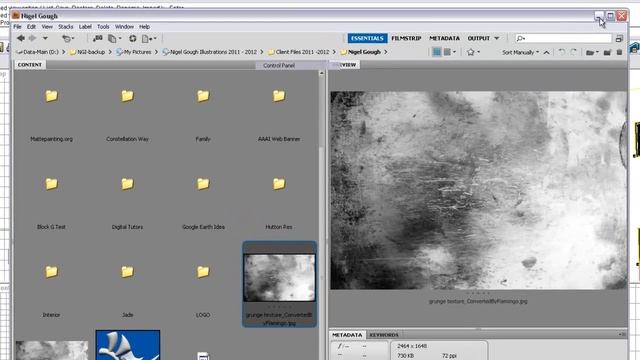The image size is (640, 360).
Task: Click Data-Main (D:) in the path bar
Action: (x=38, y=52)
